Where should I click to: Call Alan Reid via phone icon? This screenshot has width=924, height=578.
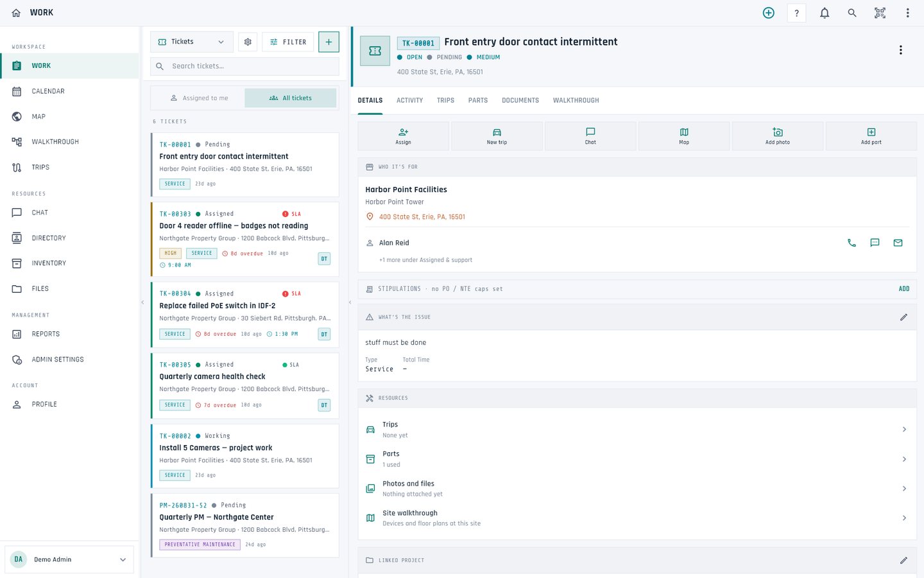pyautogui.click(x=851, y=243)
